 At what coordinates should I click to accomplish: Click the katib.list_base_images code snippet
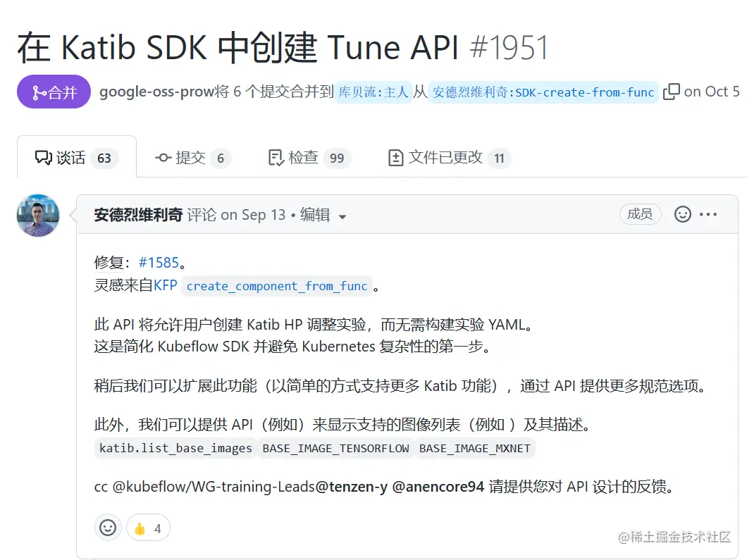pyautogui.click(x=175, y=448)
